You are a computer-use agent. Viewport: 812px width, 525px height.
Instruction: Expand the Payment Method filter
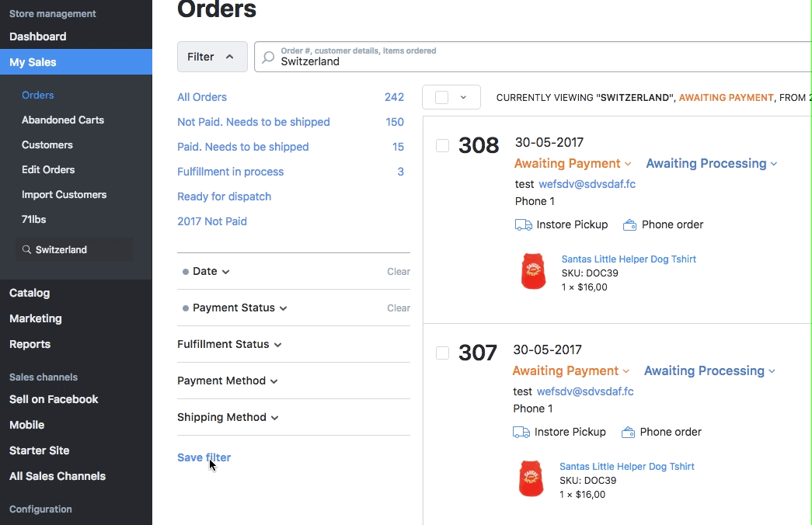pyautogui.click(x=228, y=381)
